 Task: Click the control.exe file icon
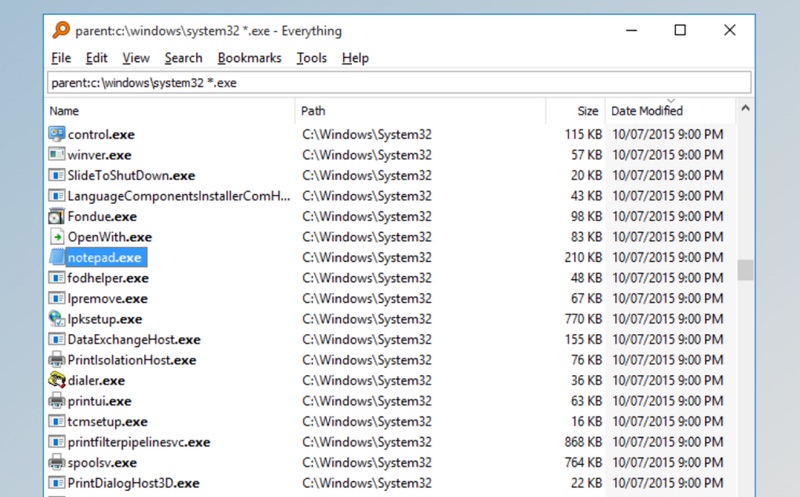(57, 134)
